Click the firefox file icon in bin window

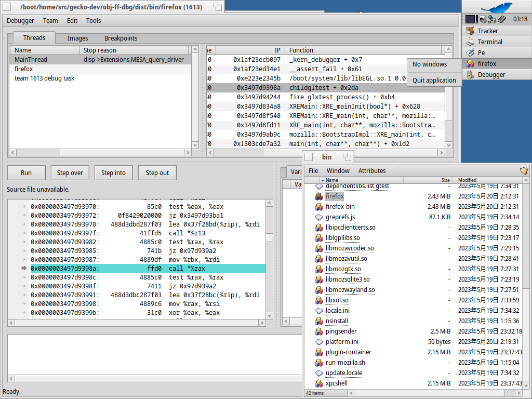point(318,196)
